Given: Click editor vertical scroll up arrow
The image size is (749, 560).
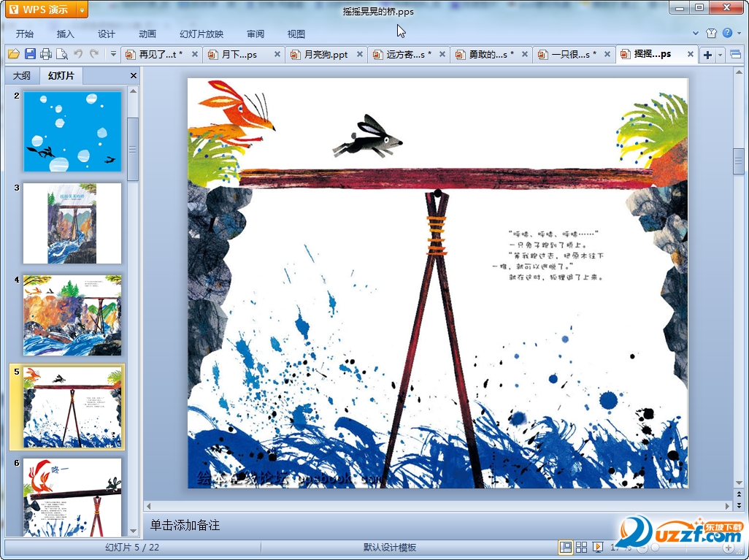Looking at the screenshot, I should [739, 73].
